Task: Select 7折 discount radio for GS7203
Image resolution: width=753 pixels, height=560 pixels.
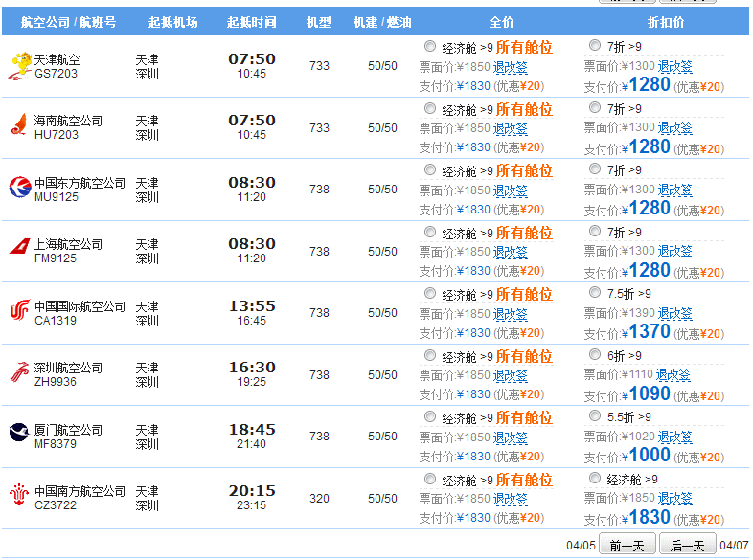Action: pos(595,45)
